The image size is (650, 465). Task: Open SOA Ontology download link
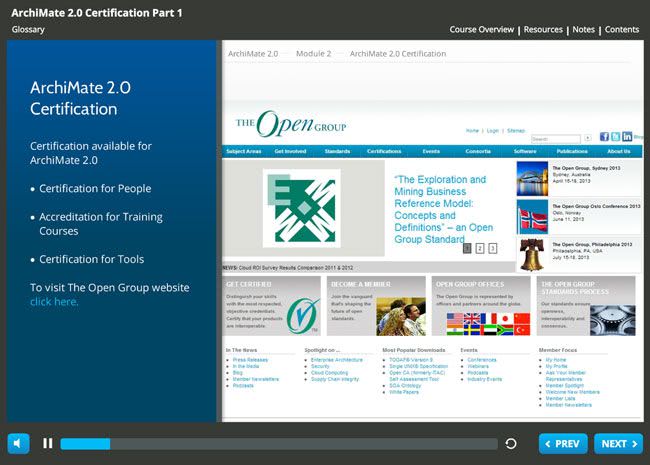pos(405,385)
